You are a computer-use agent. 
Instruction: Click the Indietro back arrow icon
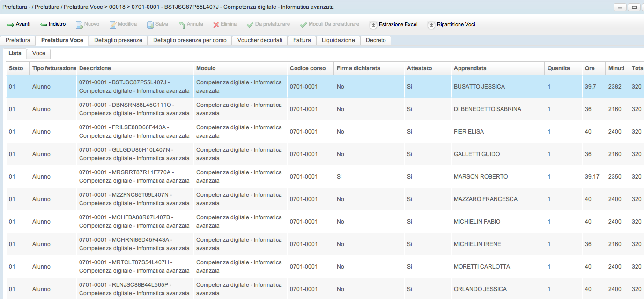click(44, 24)
